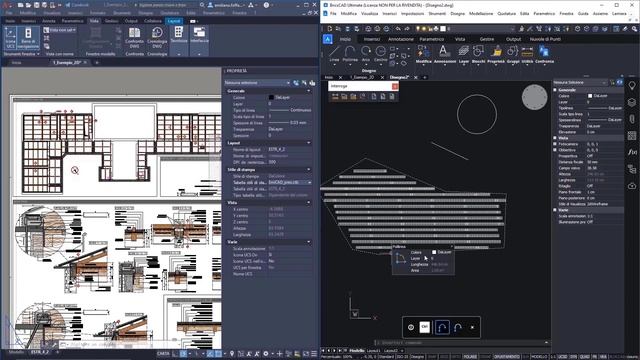Viewport: 640px width, 360px height.
Task: Open the Vista ribbon tab in BricsCAD
Action: click(460, 39)
